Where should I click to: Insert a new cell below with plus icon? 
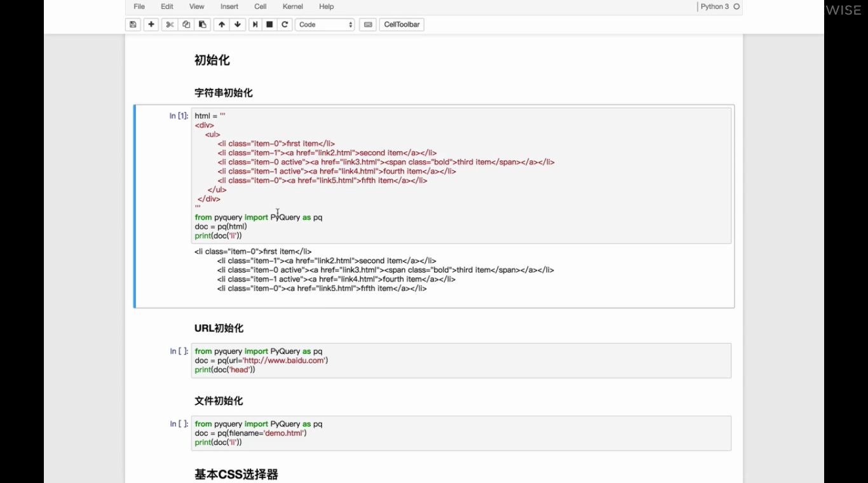click(151, 25)
